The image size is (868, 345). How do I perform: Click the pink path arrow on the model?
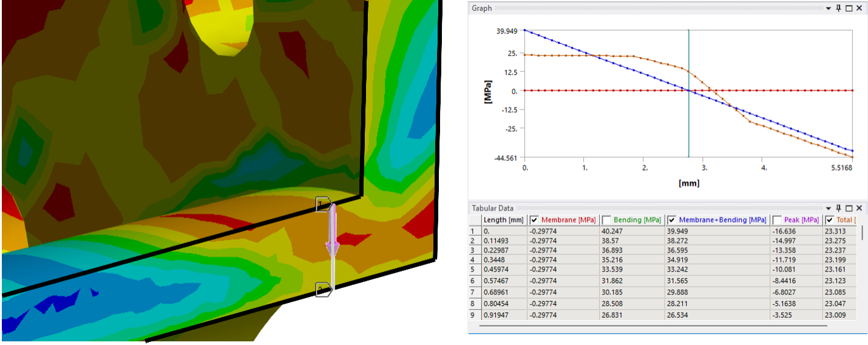332,231
